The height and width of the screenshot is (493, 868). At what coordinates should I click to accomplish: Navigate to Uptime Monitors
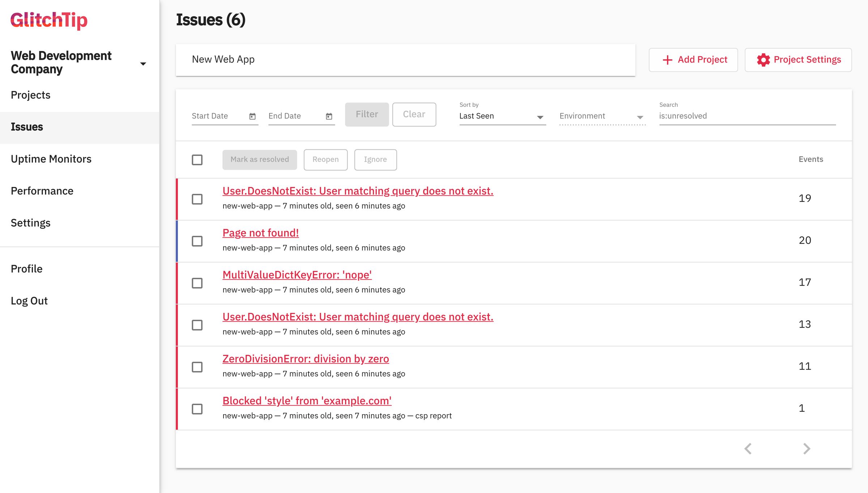[51, 159]
